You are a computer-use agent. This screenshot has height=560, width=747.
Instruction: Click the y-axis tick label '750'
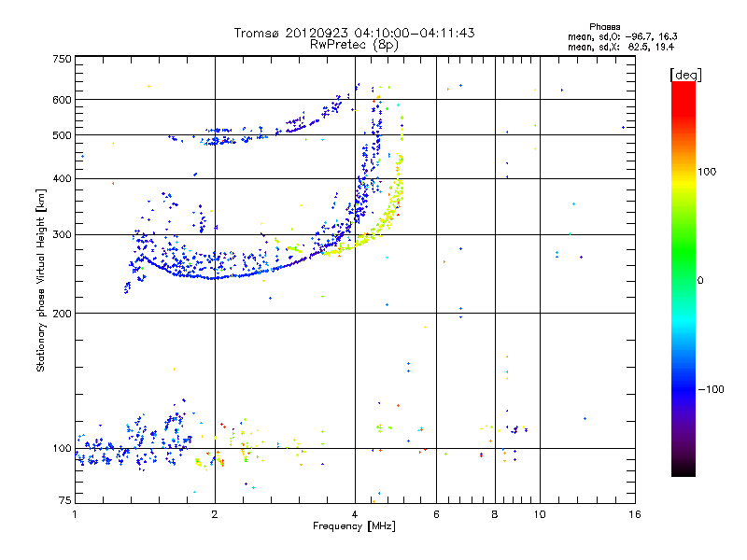tap(62, 59)
